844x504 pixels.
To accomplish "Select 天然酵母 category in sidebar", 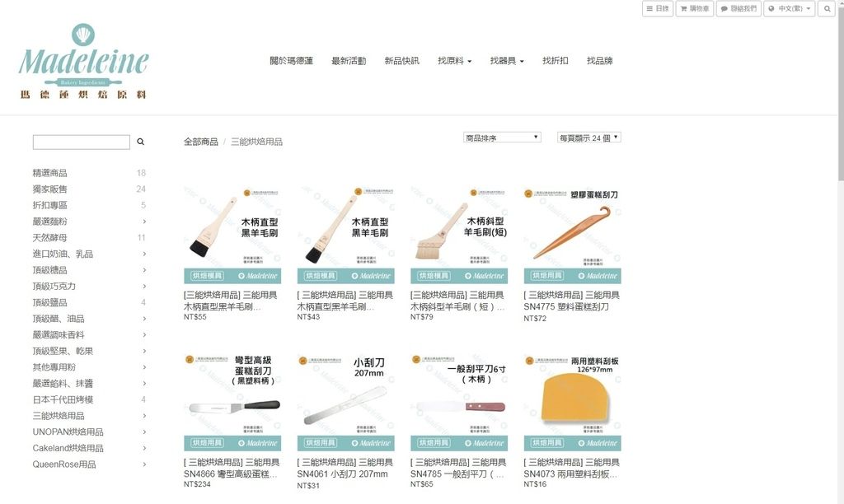I will 50,237.
